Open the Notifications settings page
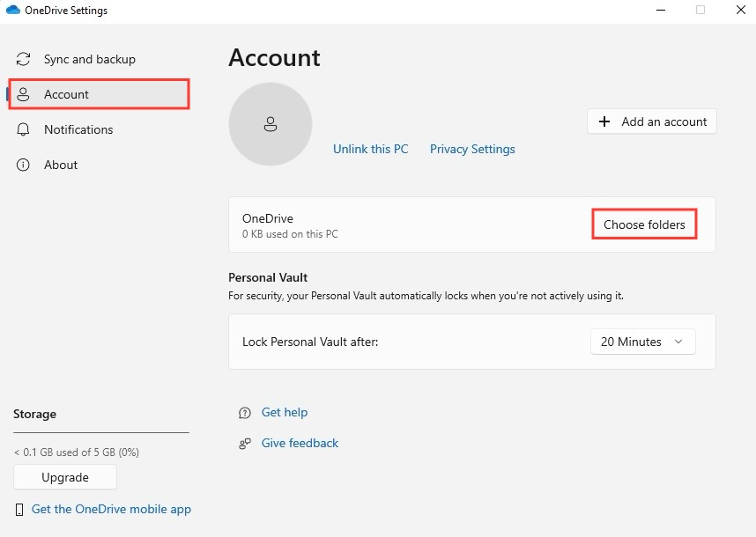 tap(78, 129)
